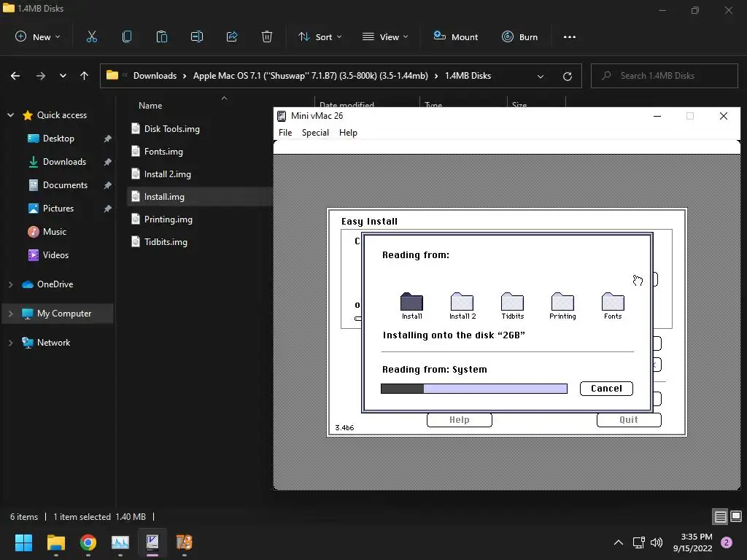Switch to details view layout icon
The height and width of the screenshot is (560, 747).
pos(720,516)
